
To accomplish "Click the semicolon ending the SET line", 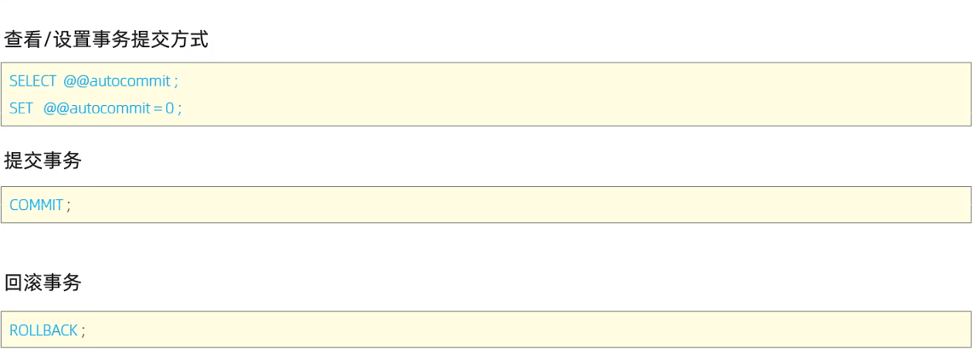I will [x=180, y=109].
